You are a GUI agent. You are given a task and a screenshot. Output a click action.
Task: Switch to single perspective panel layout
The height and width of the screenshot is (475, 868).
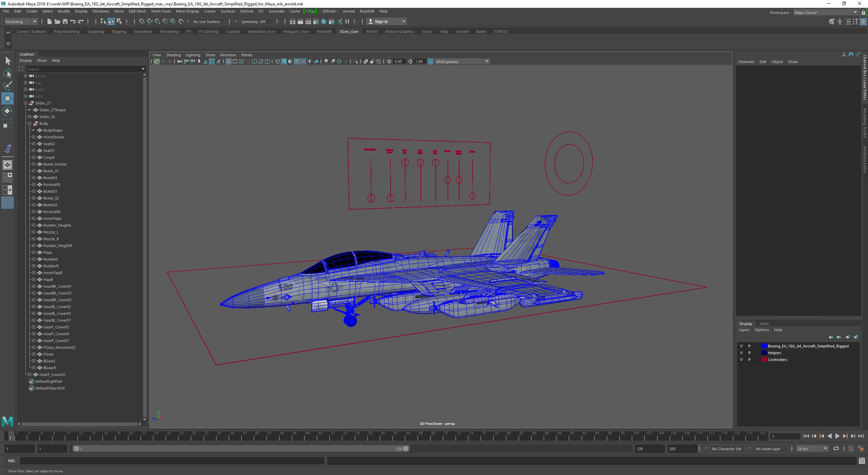tap(7, 165)
